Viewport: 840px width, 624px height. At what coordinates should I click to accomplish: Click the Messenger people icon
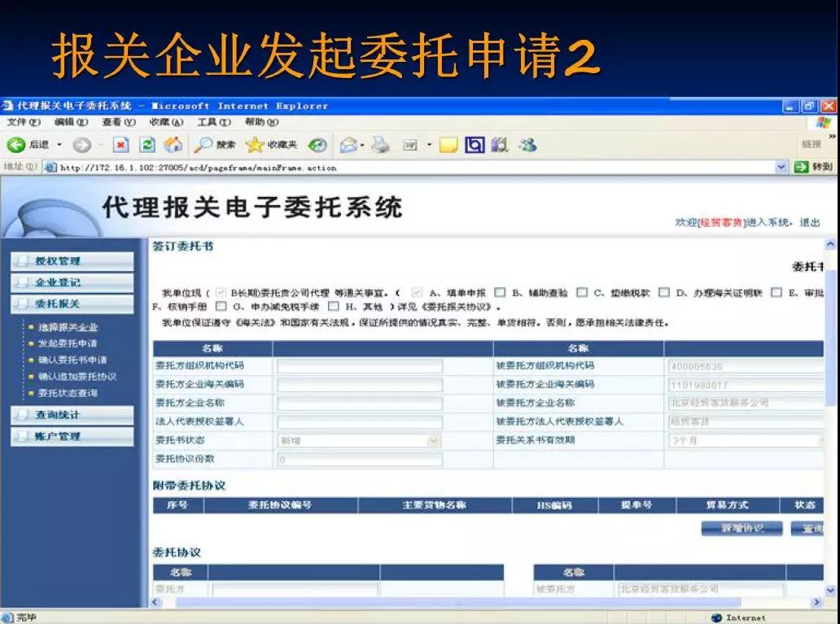click(x=527, y=145)
